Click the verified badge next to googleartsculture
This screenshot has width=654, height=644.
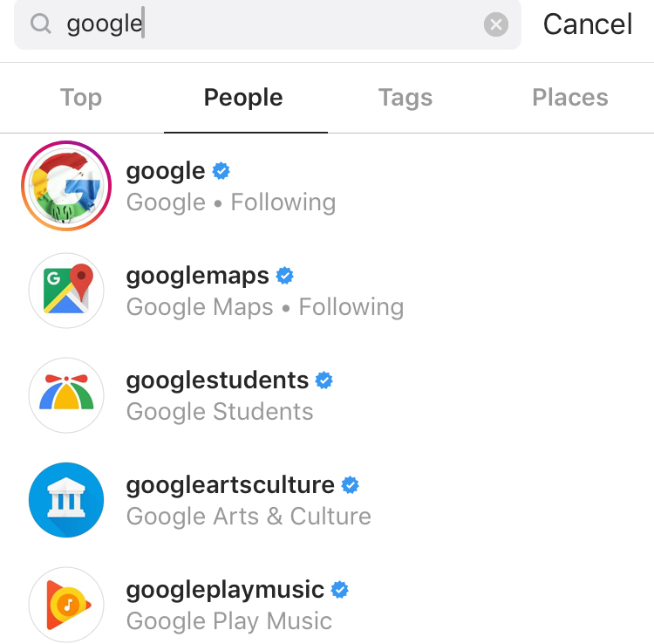[350, 485]
